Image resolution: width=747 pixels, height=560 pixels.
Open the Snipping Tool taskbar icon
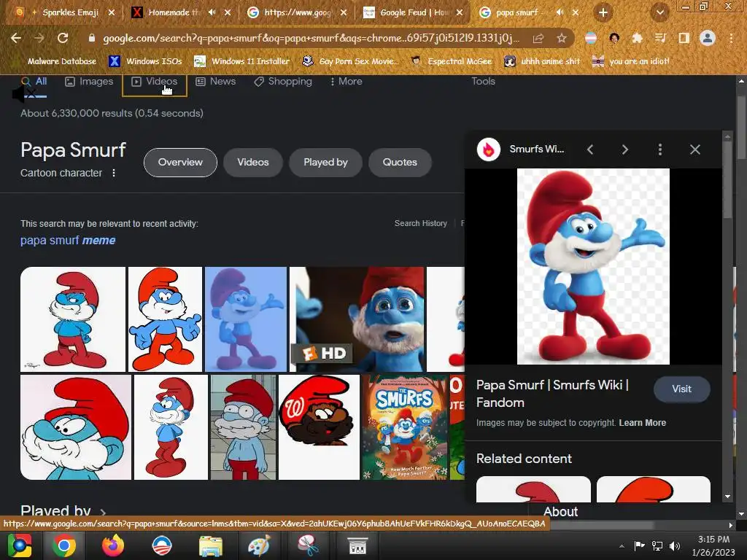(x=309, y=545)
